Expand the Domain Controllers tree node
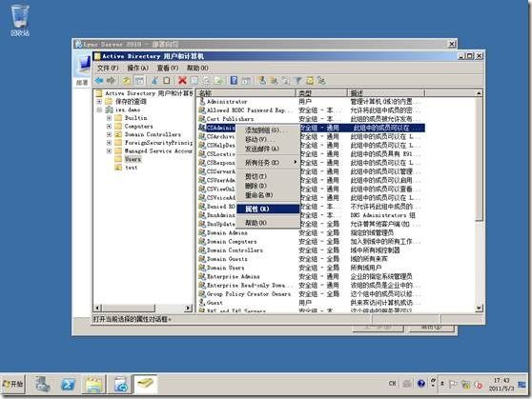This screenshot has height=399, width=532. tap(109, 134)
